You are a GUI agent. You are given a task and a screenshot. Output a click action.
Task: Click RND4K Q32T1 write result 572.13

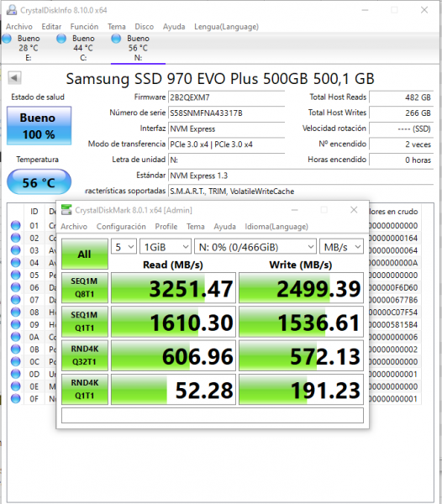(x=301, y=355)
